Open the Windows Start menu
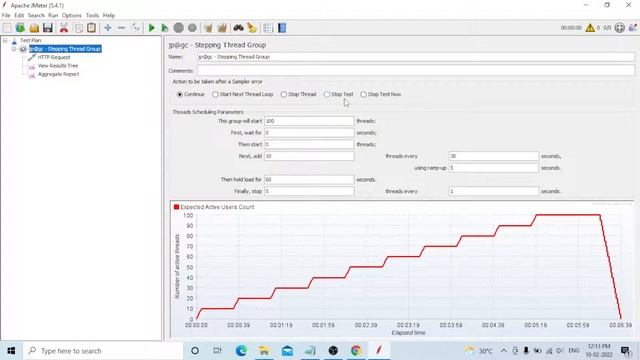This screenshot has height=360, width=640. point(11,351)
